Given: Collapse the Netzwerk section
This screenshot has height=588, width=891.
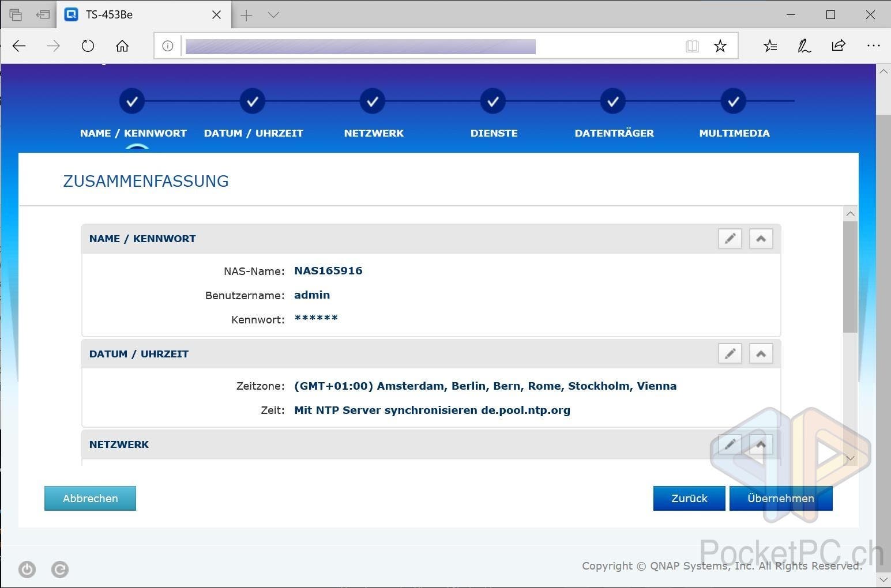Looking at the screenshot, I should 761,444.
